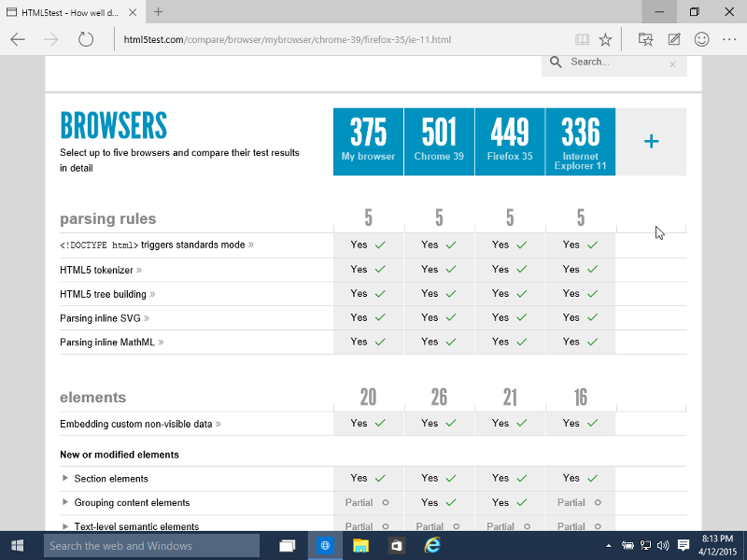Viewport: 747px width, 560px height.
Task: Click Search the web and Windows box
Action: pyautogui.click(x=151, y=546)
